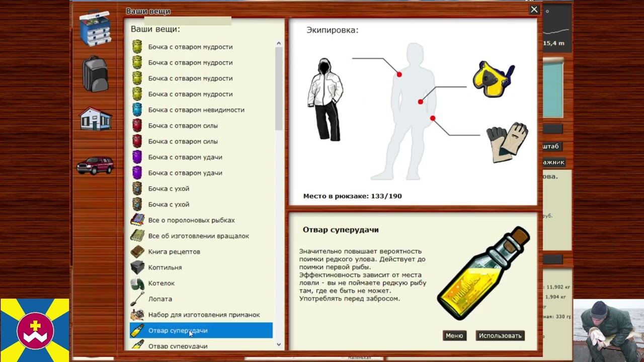This screenshot has height=362, width=644.
Task: Click the items list scrollbar thumb
Action: 279,89
